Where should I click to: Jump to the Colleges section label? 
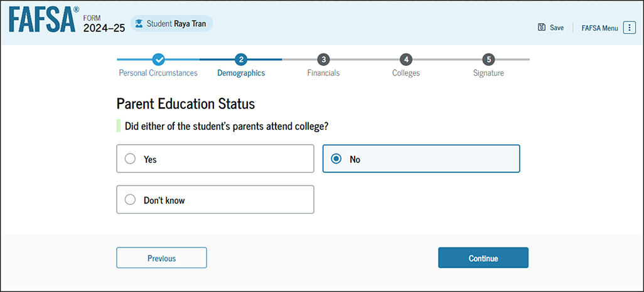[x=406, y=73]
